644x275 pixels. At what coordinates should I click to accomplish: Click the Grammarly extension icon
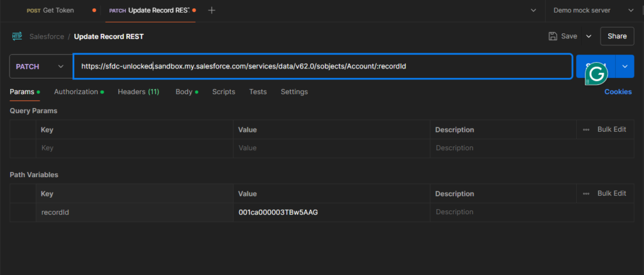tap(596, 73)
